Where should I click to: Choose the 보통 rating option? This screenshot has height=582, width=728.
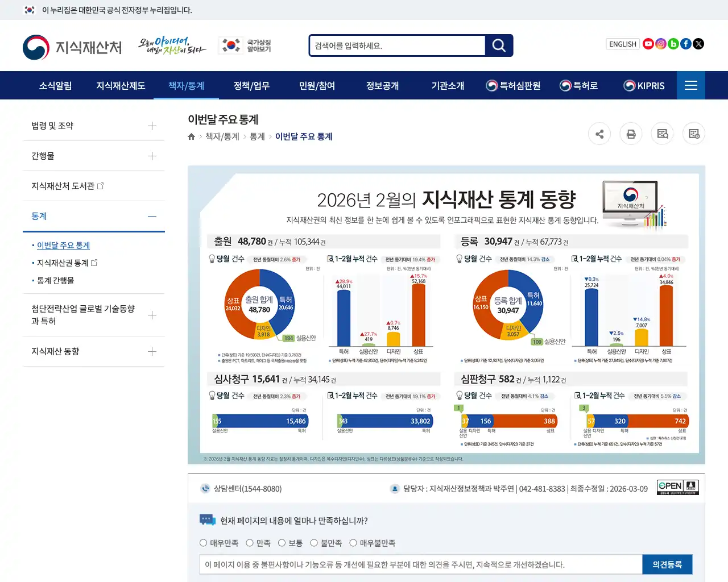282,543
